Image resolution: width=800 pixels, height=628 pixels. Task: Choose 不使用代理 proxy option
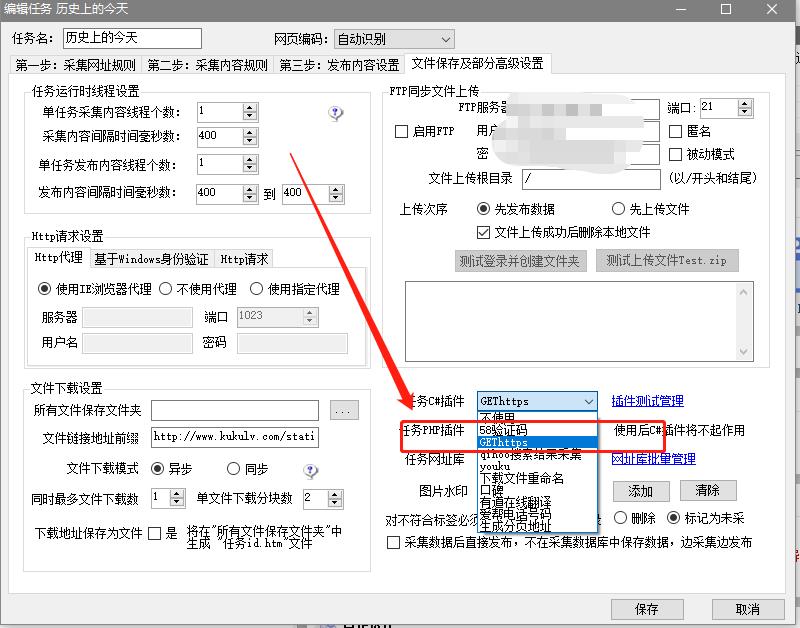click(x=165, y=289)
